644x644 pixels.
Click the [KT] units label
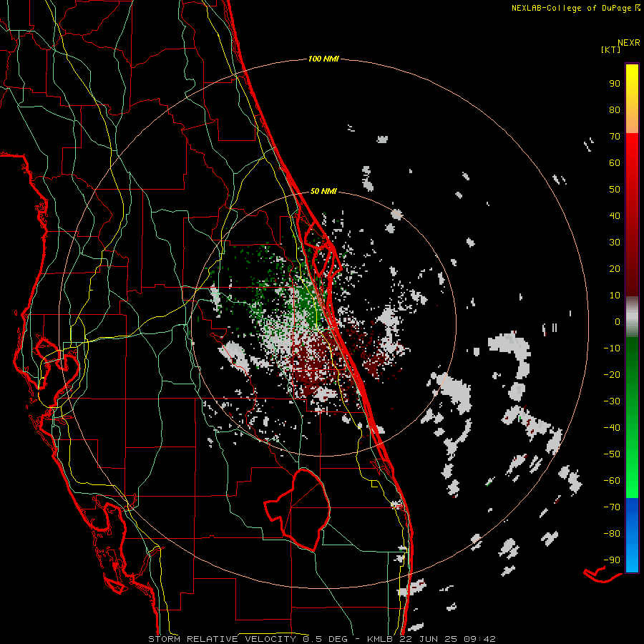click(611, 49)
